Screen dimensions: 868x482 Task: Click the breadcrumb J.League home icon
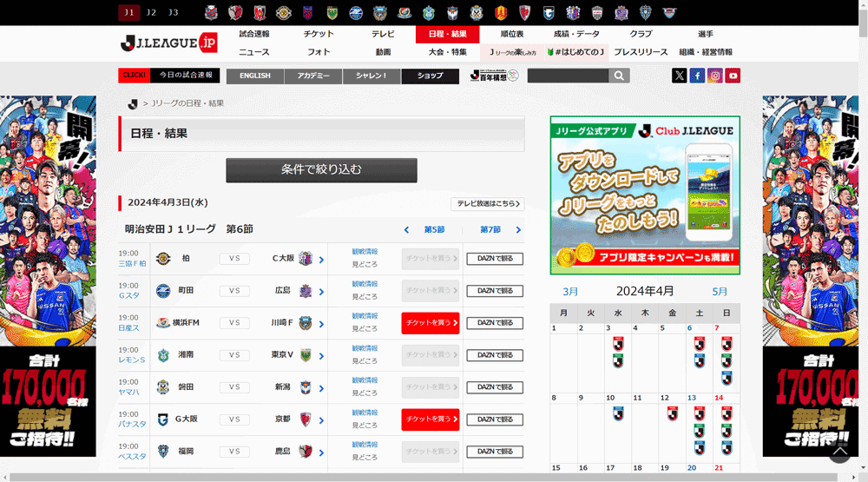point(133,104)
